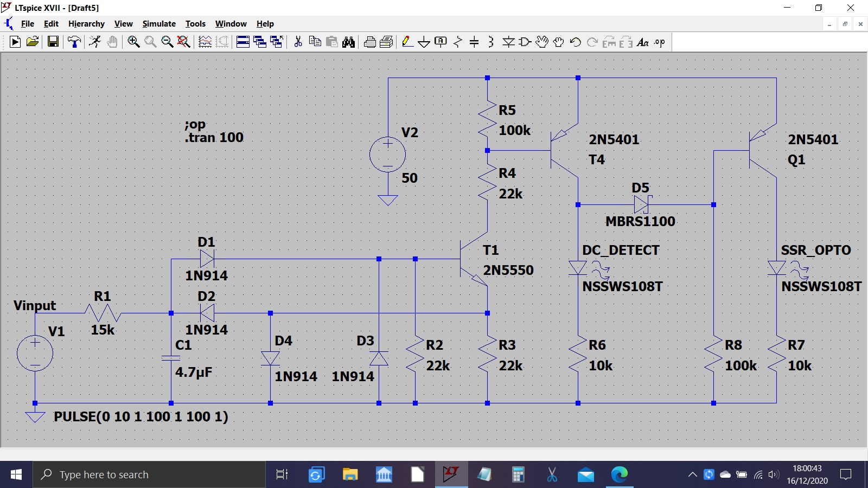868x488 pixels.
Task: Open the Tools menu
Action: [195, 24]
